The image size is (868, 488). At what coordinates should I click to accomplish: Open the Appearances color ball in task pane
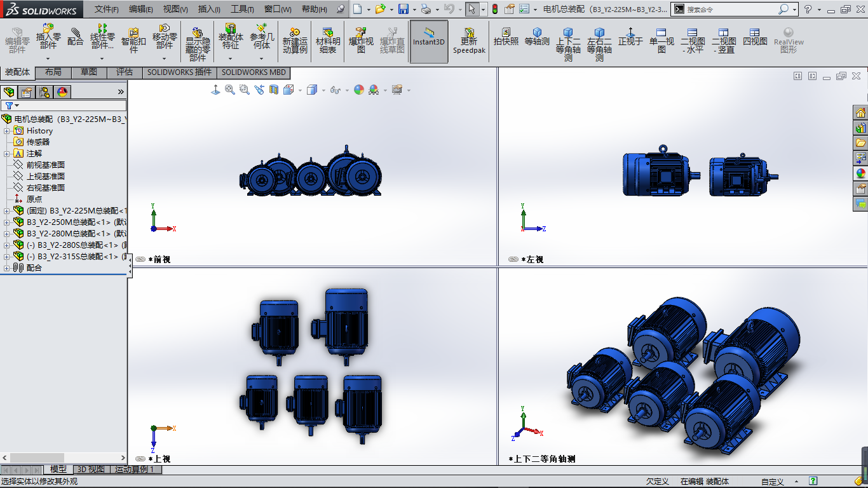point(861,173)
